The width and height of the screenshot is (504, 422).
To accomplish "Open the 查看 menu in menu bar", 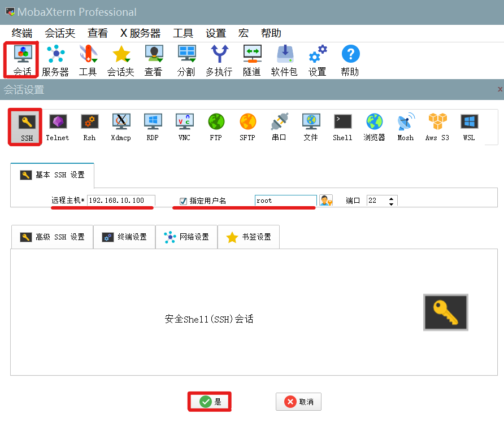I will click(97, 33).
